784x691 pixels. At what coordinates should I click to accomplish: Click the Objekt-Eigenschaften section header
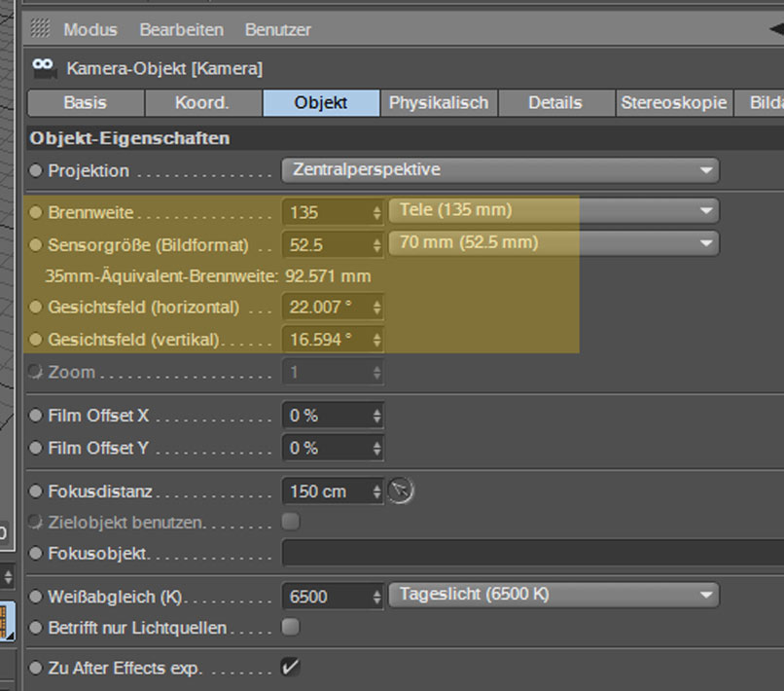click(405, 138)
